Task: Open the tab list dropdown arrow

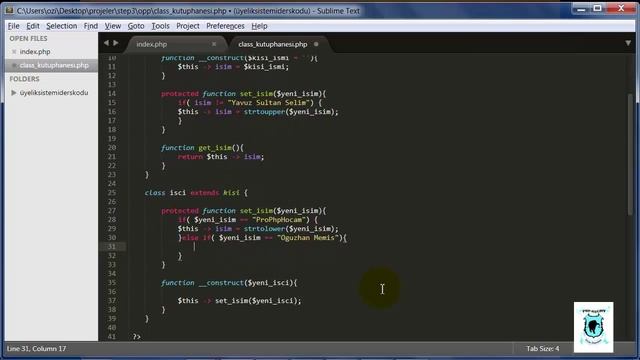Action: (628, 43)
